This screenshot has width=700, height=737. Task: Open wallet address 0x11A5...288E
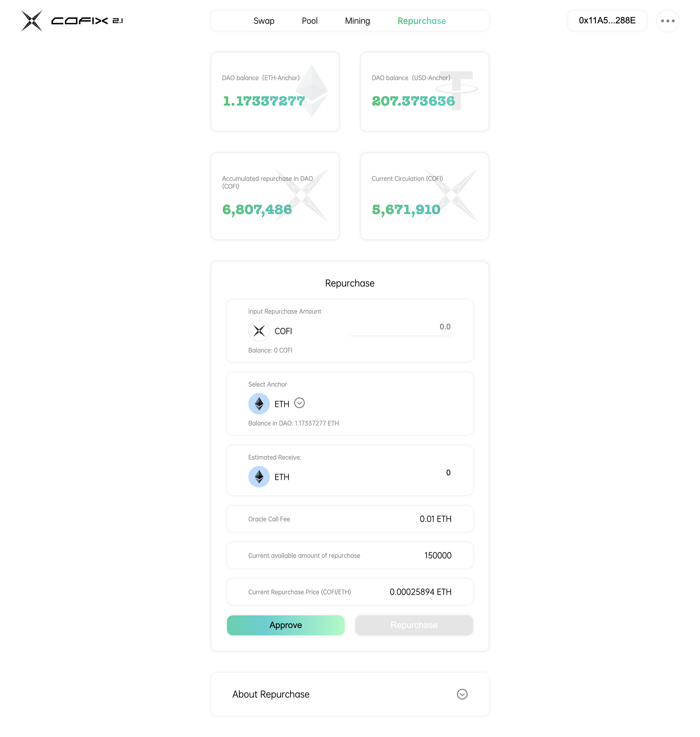(x=607, y=20)
